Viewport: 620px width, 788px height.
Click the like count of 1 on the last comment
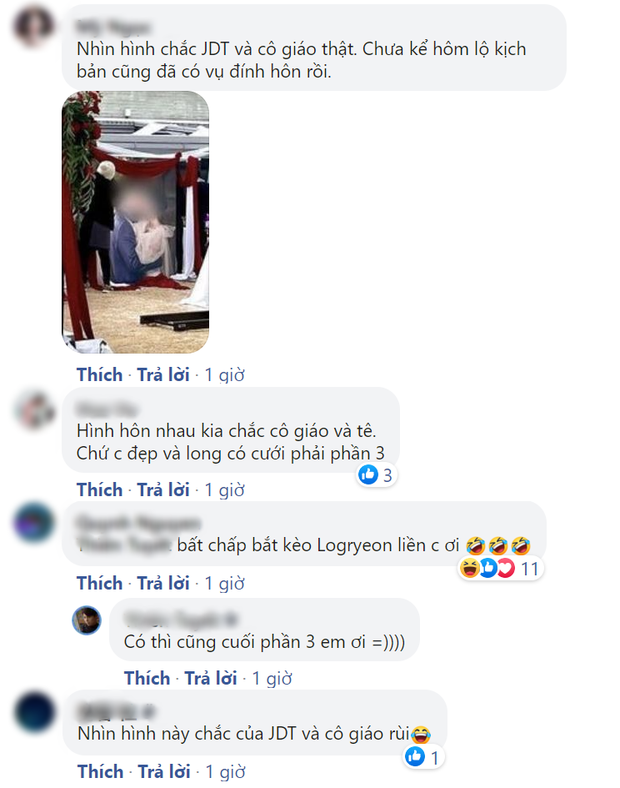click(424, 757)
